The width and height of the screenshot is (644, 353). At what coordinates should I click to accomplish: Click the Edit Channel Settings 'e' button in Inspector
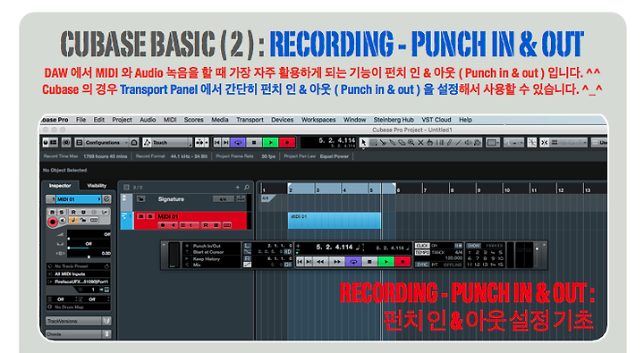click(x=106, y=199)
